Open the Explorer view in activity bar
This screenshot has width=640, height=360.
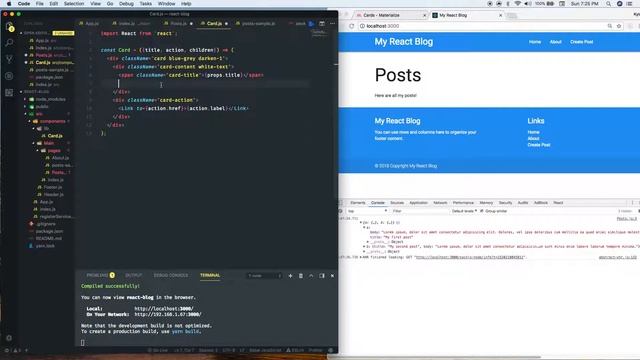point(9,27)
